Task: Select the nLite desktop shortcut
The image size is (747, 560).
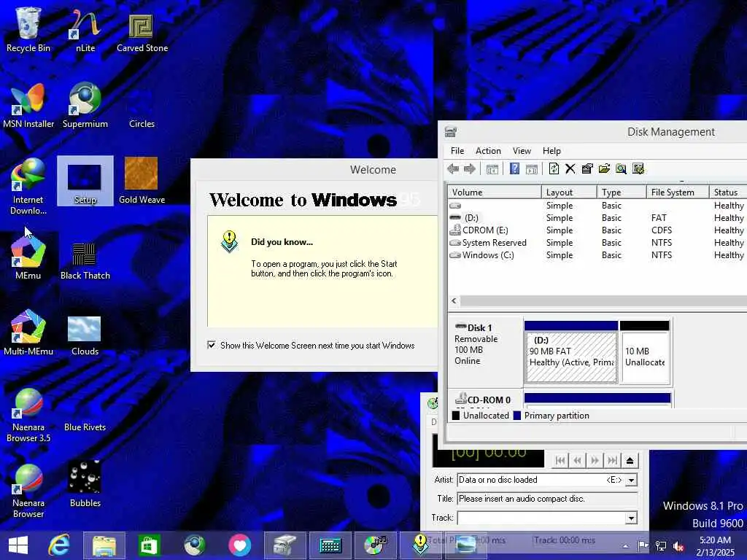Action: (85, 31)
